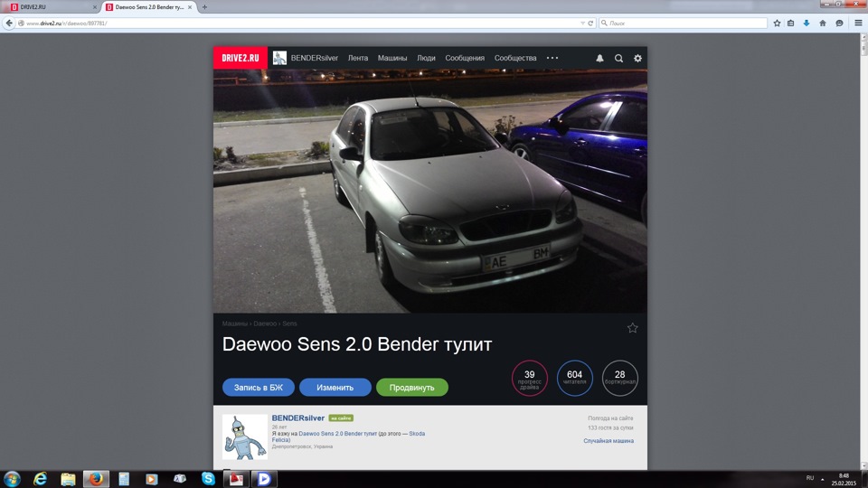Open the BENDERsilver profile name link
This screenshot has width=868, height=488.
(297, 418)
